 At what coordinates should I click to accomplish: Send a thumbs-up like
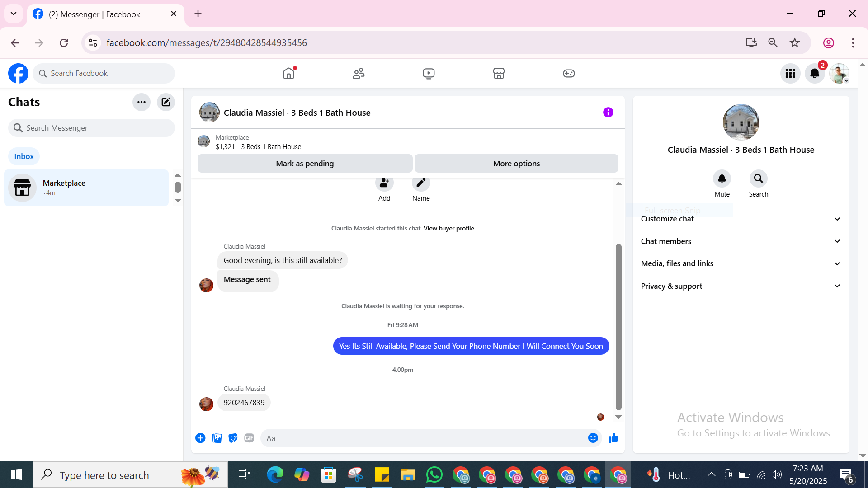point(613,438)
